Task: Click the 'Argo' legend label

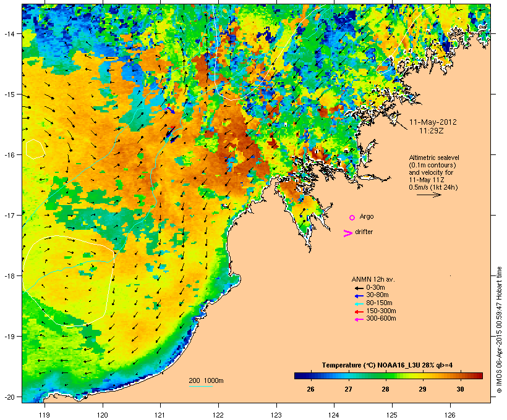Action: pos(367,216)
